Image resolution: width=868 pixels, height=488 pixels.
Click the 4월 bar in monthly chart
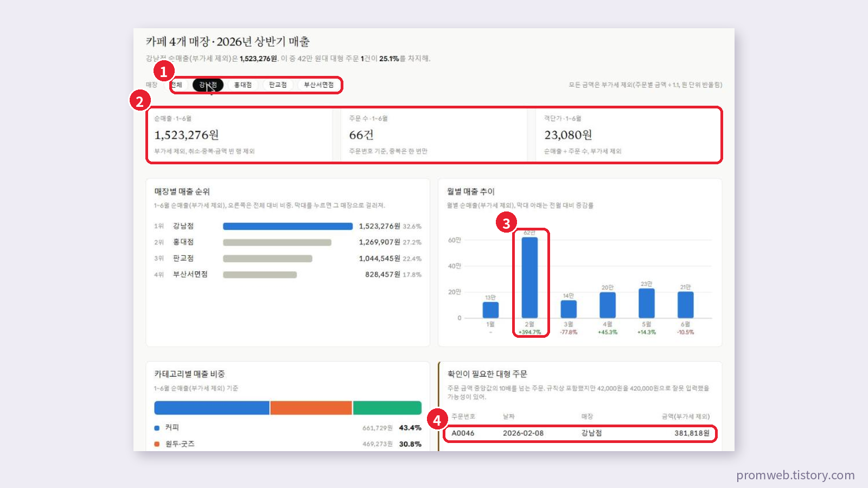(608, 305)
